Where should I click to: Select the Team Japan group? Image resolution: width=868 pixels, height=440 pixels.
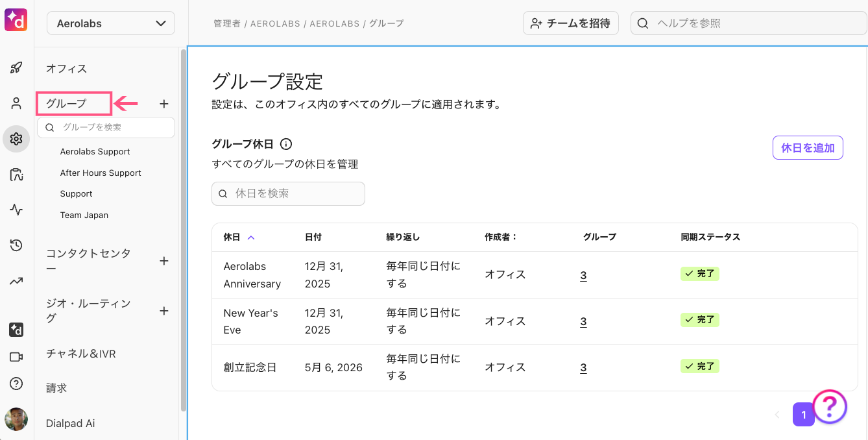point(84,215)
